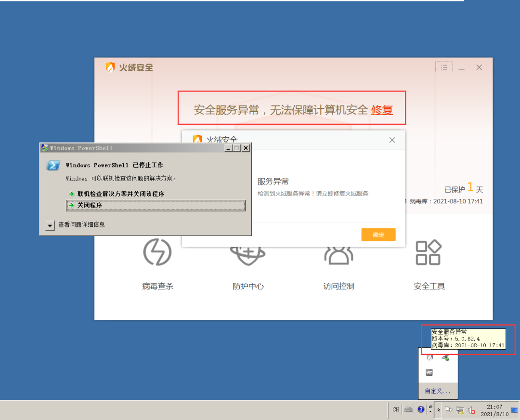Click the PowerShell icon in the error dialog
This screenshot has height=420, width=520.
(x=53, y=165)
